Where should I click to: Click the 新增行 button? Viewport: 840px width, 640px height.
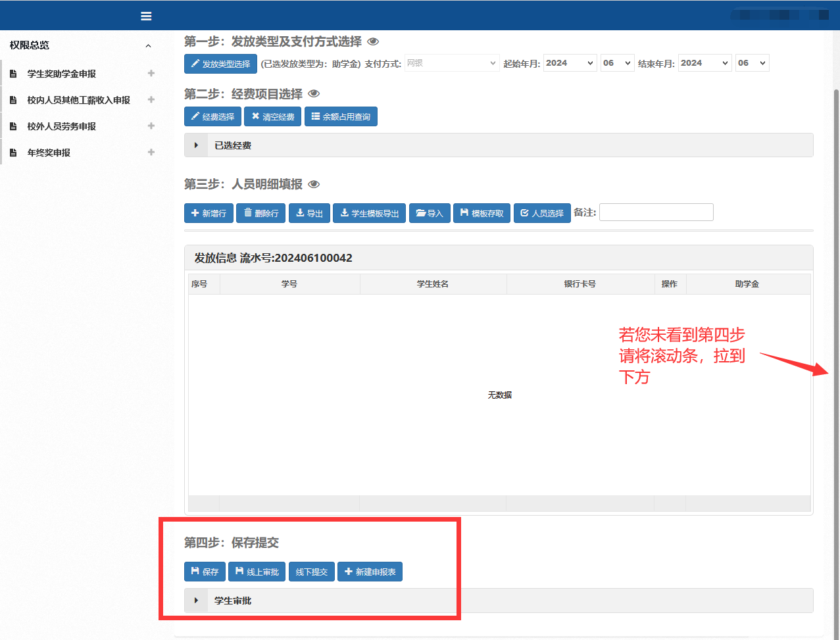tap(209, 213)
